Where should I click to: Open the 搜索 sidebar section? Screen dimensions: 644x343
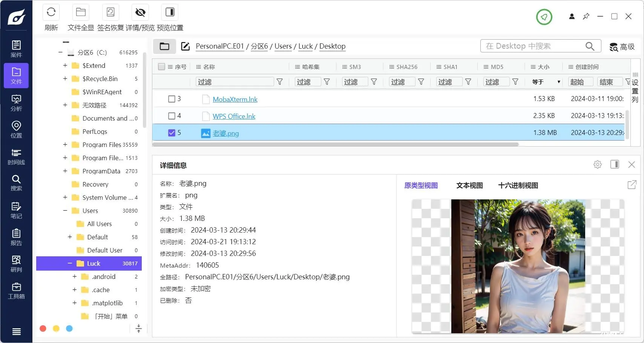pyautogui.click(x=16, y=183)
